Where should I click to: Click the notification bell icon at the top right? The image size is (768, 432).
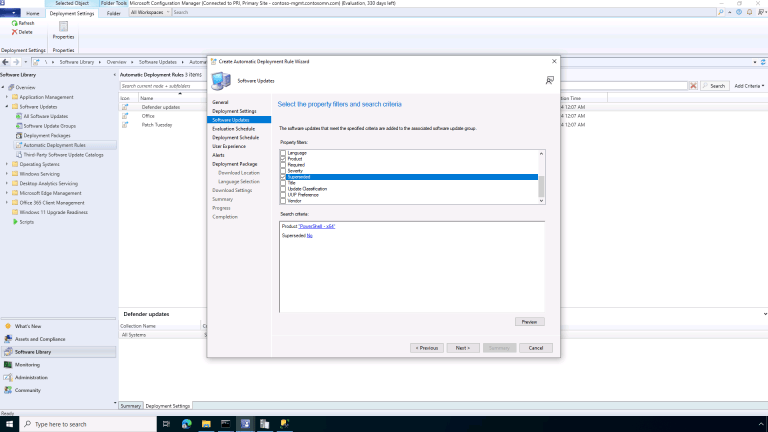tap(749, 12)
